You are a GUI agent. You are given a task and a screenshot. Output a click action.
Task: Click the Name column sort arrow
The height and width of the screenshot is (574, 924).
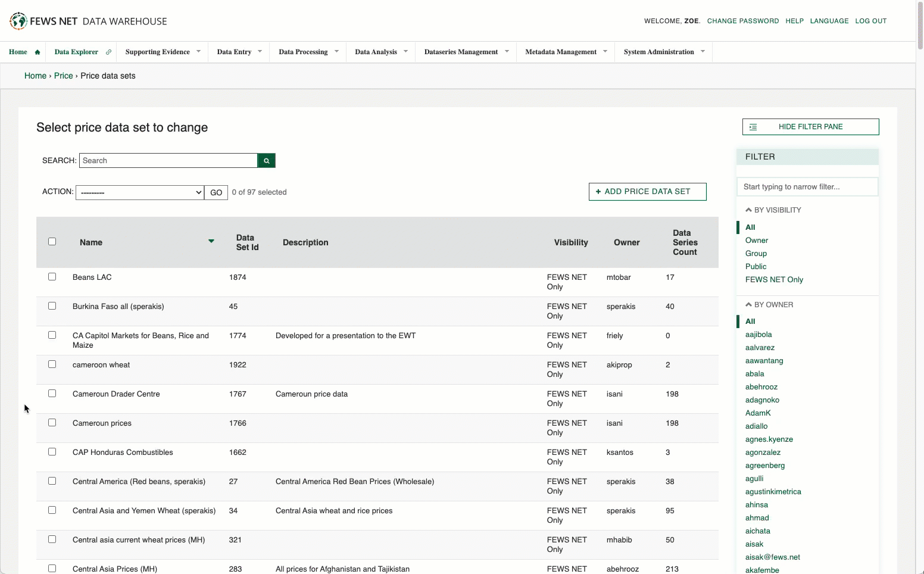click(x=211, y=241)
